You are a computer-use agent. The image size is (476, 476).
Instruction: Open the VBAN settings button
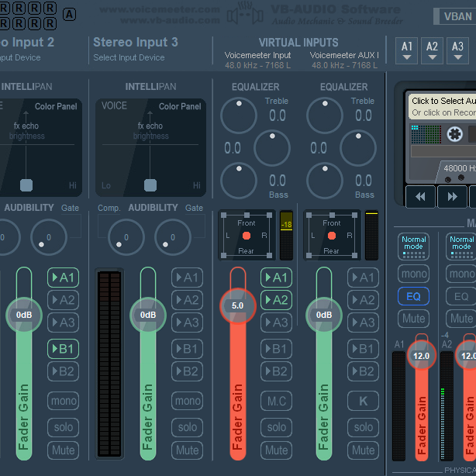454,16
